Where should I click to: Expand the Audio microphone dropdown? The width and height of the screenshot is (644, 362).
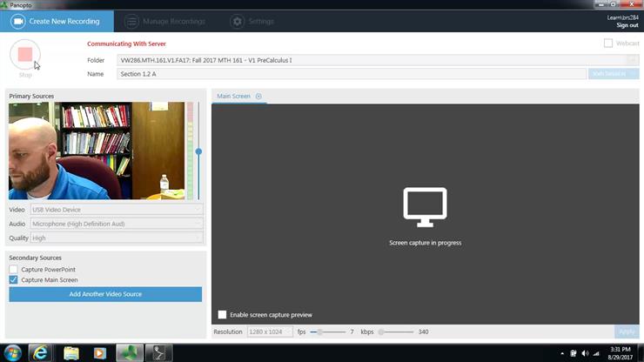pos(117,224)
